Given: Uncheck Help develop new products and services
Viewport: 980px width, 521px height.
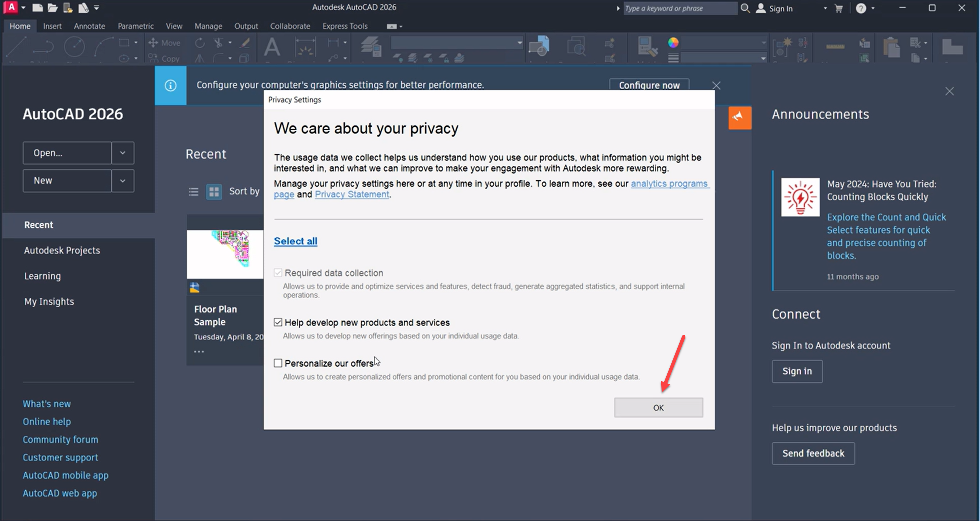Looking at the screenshot, I should [x=278, y=322].
